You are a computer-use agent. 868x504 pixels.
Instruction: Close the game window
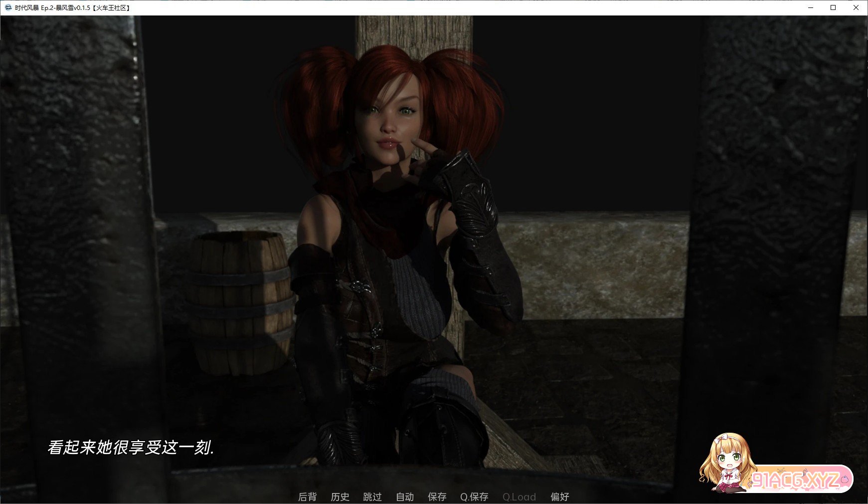[x=856, y=7]
